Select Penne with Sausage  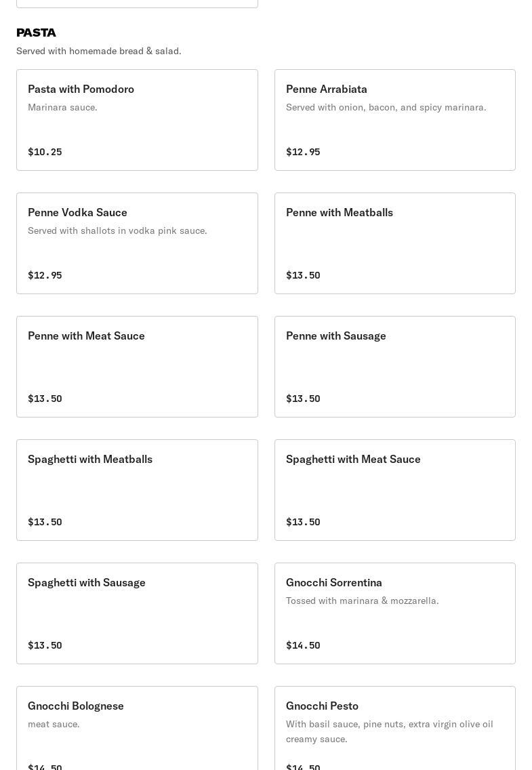tap(394, 367)
